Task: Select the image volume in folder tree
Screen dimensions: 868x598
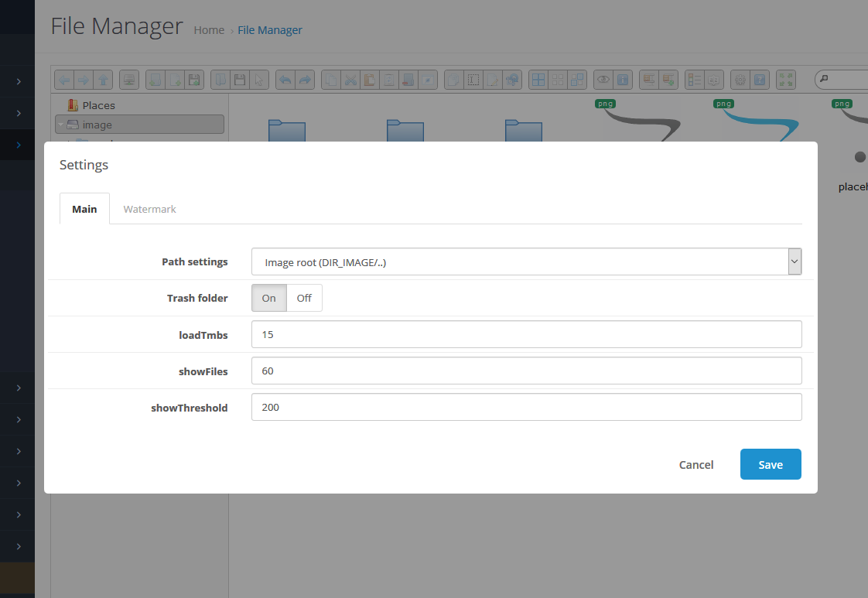Action: [139, 125]
